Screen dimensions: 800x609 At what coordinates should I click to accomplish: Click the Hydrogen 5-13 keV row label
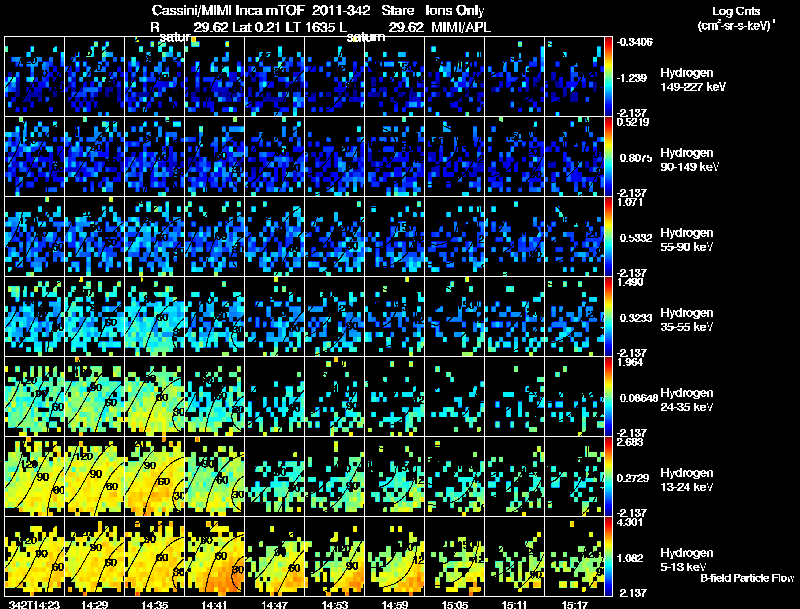687,560
